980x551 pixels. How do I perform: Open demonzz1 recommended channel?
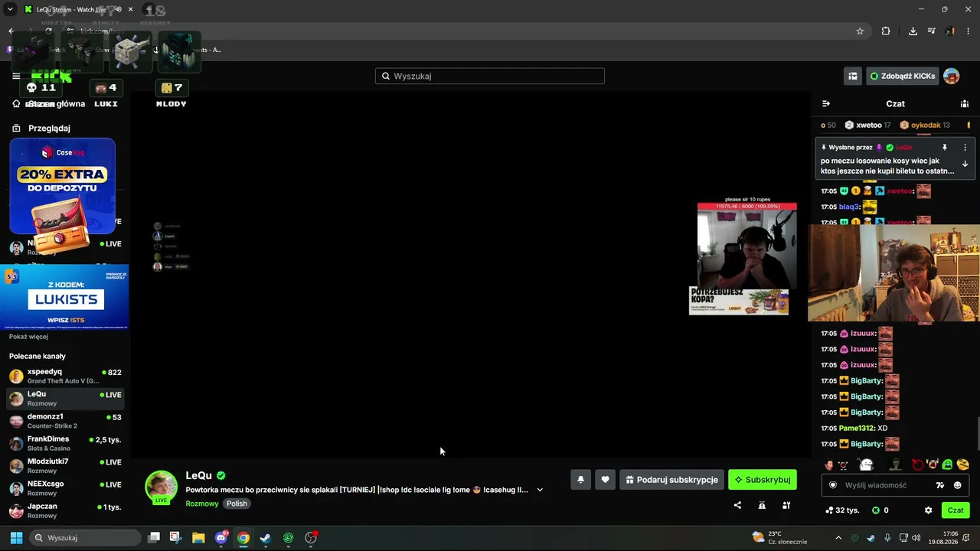pyautogui.click(x=65, y=421)
